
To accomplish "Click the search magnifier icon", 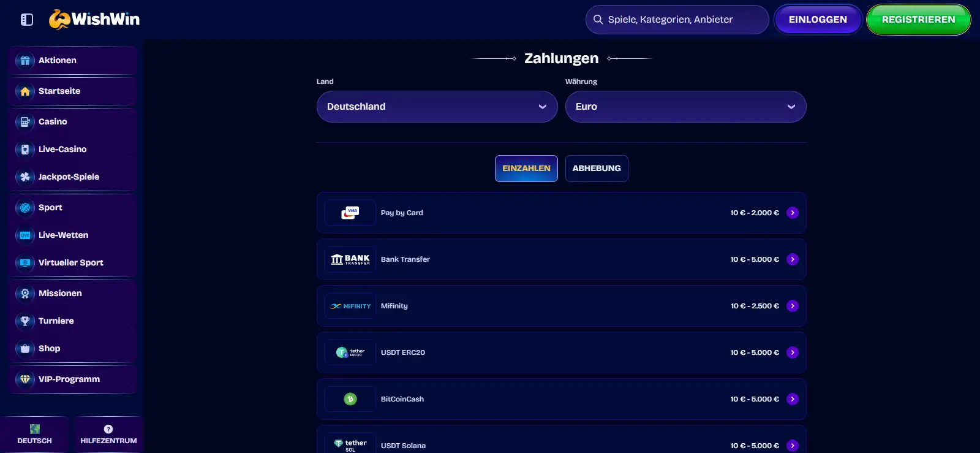I will 598,20.
